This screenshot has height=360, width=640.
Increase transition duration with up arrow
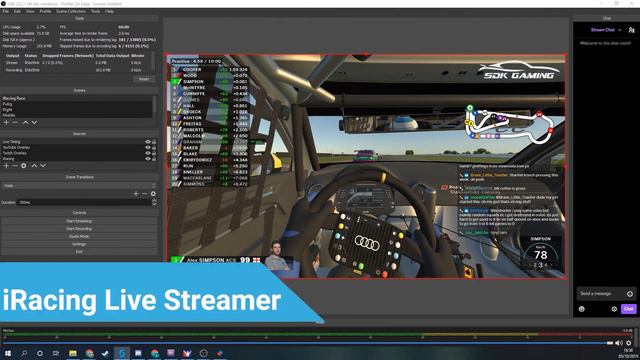154,200
